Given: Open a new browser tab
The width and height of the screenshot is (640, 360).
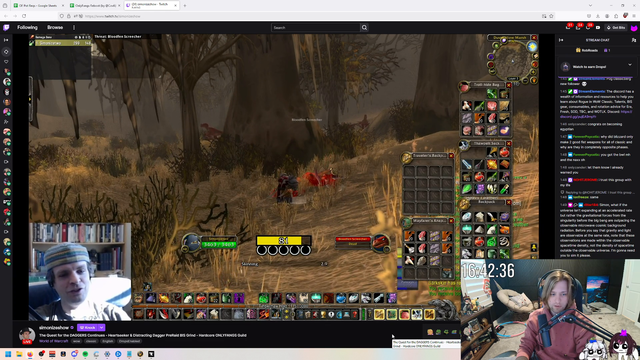Looking at the screenshot, I should [x=184, y=5].
